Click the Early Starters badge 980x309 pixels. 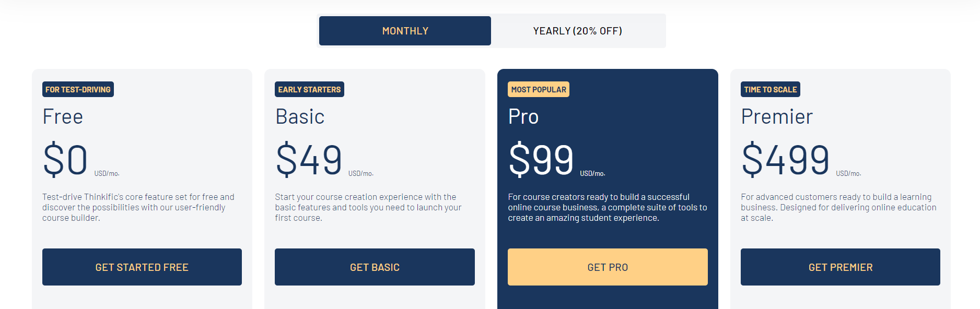(309, 89)
